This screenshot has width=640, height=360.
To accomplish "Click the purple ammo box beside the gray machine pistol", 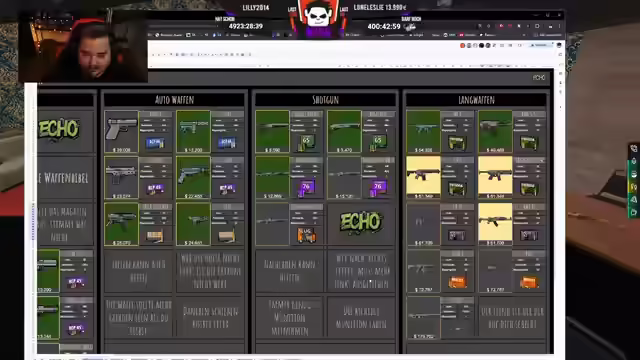I will [x=155, y=189].
